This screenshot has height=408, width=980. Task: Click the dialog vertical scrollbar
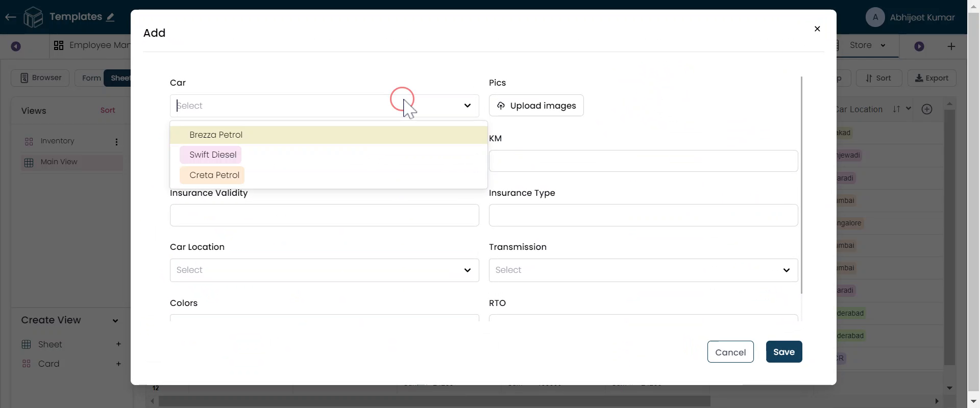[801, 185]
